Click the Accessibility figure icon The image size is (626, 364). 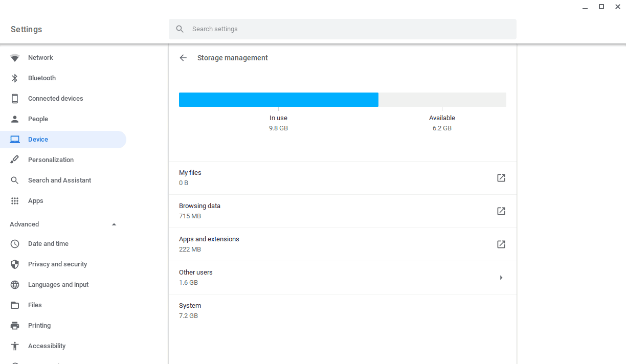pyautogui.click(x=15, y=346)
